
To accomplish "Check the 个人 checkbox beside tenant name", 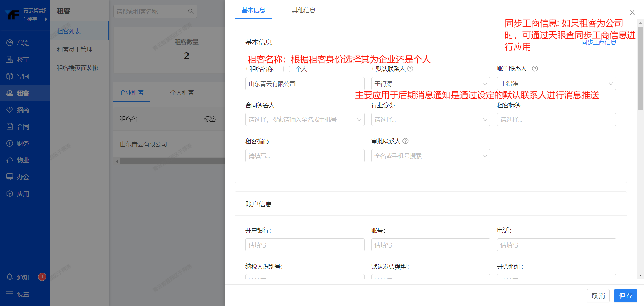I will [x=287, y=69].
